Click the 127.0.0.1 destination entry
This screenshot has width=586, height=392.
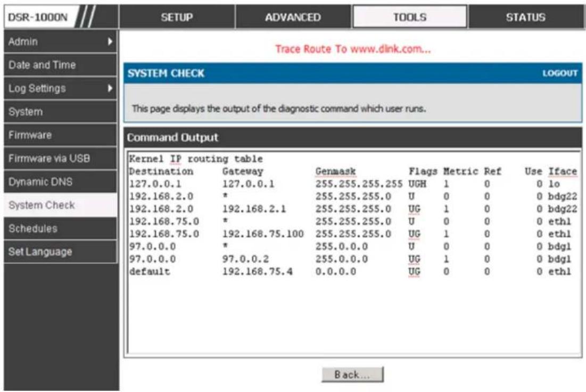[x=155, y=184]
